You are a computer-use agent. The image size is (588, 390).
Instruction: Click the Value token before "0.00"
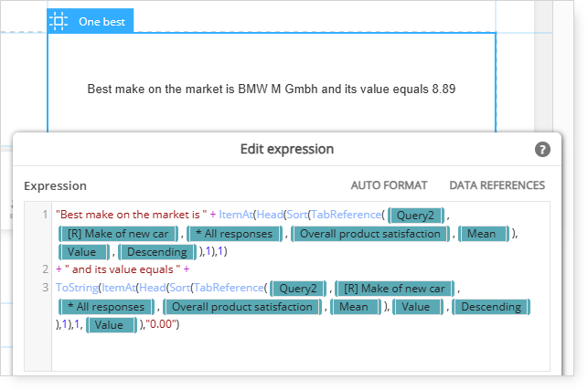coord(112,324)
